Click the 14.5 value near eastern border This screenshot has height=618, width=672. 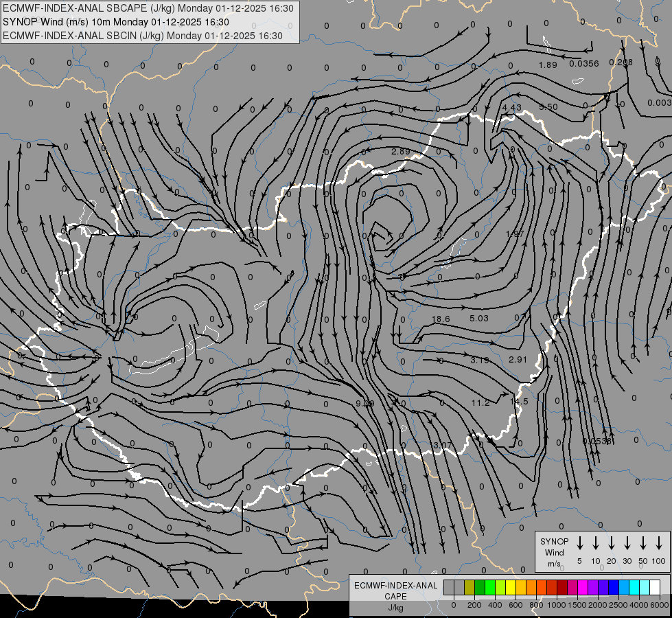519,402
